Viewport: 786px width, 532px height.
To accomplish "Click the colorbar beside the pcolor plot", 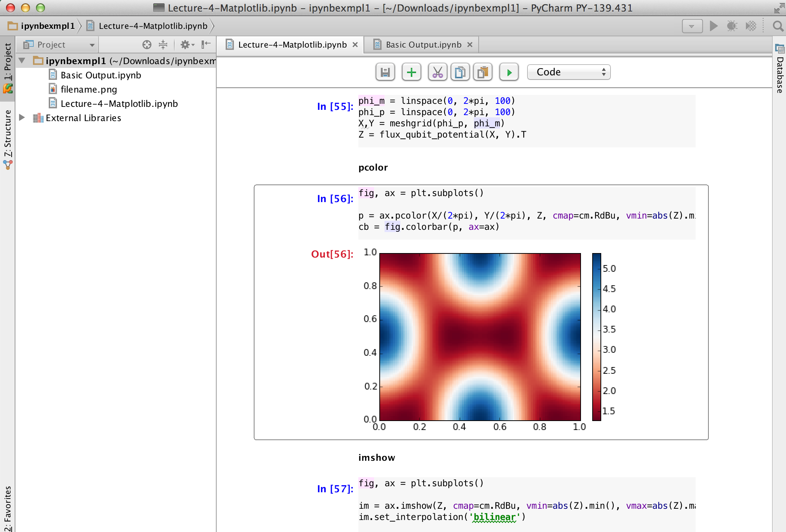I will click(x=597, y=337).
